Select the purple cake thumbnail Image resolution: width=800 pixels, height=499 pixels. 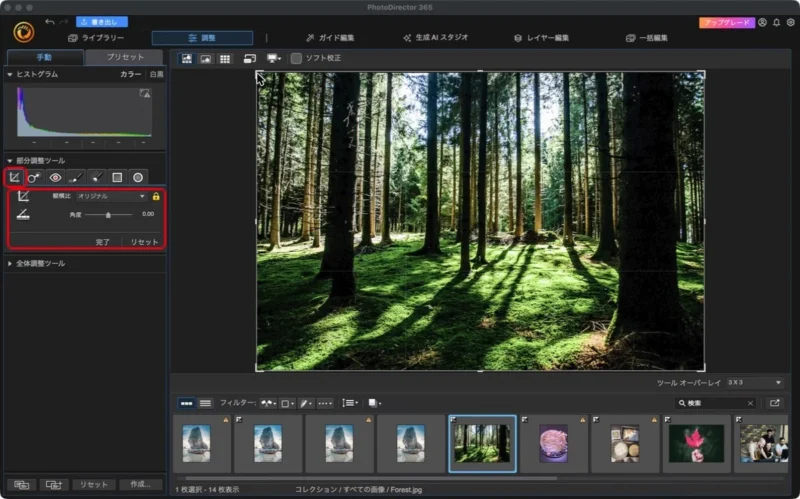[554, 443]
